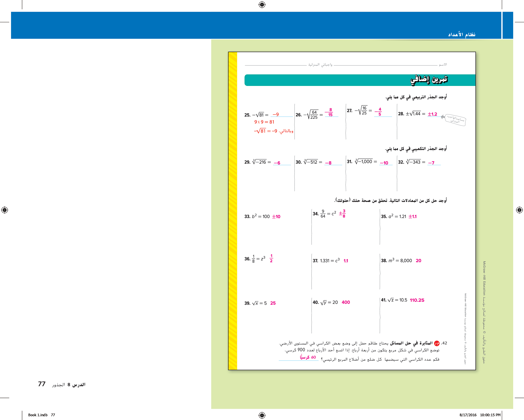The image size is (524, 420).
Task: Click the gray arrow pointing at ±1.2 answer
Action: tap(443, 117)
